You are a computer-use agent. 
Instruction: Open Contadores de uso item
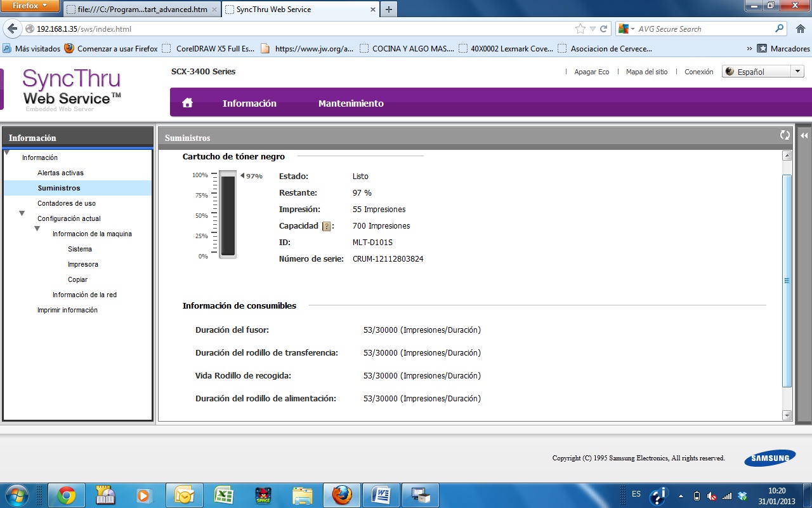click(67, 203)
